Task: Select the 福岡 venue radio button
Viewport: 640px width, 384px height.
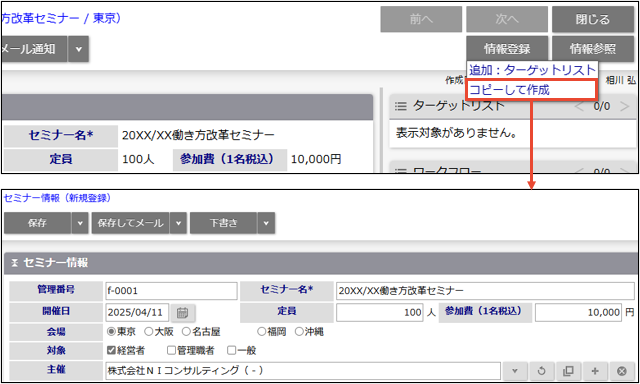Action: [261, 331]
